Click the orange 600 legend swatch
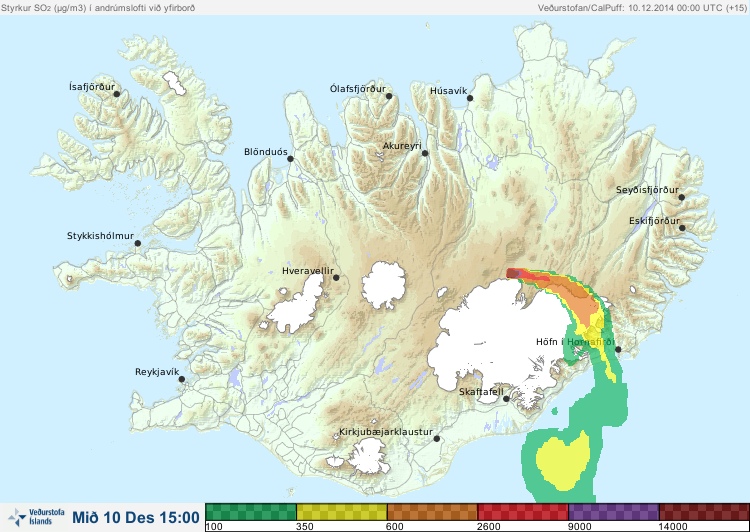750x532 pixels. click(x=432, y=512)
